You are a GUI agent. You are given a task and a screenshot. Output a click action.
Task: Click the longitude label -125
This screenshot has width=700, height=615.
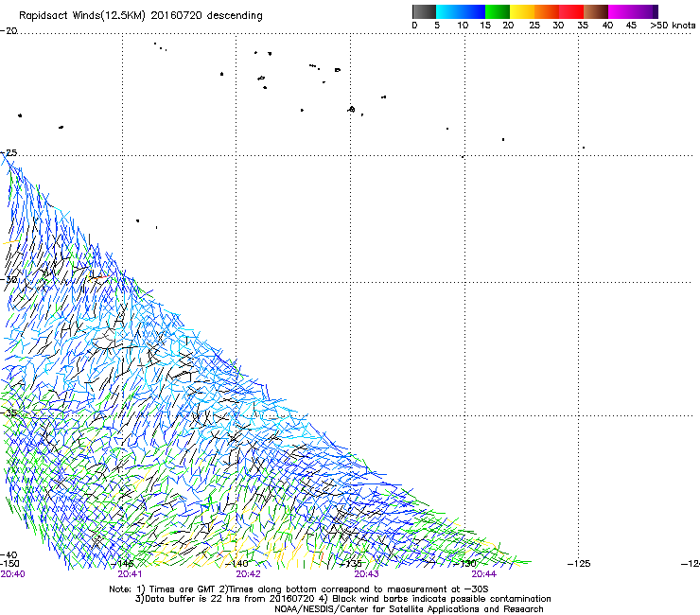pyautogui.click(x=579, y=564)
